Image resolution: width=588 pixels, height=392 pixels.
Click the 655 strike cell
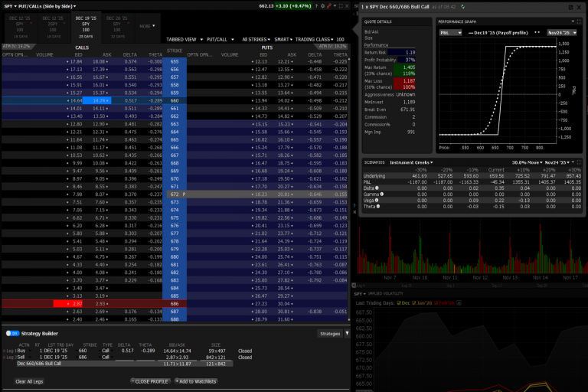pos(175,61)
